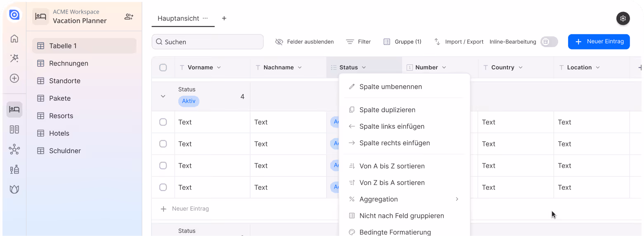Open the Schuldner table in the sidebar
The image size is (644, 236).
coord(84,151)
